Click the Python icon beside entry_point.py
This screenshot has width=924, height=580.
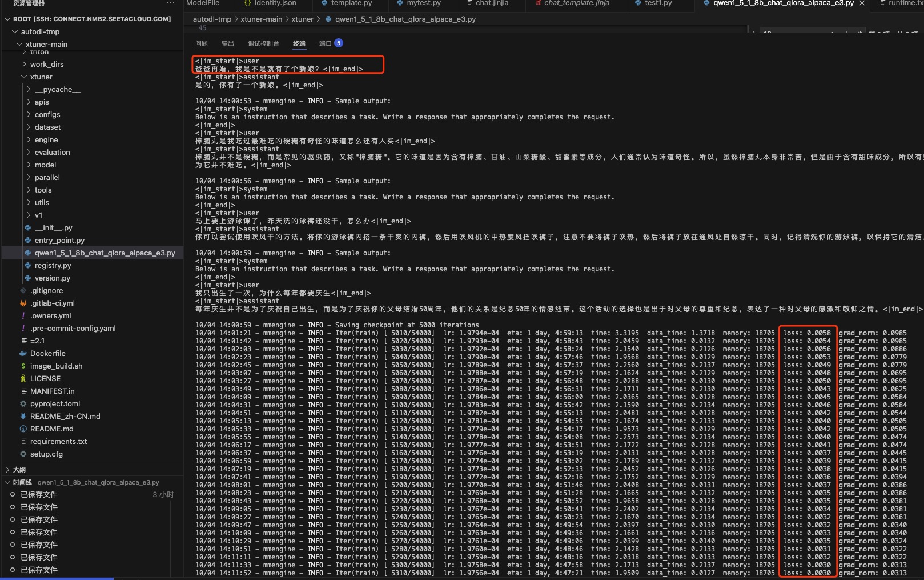(x=28, y=241)
